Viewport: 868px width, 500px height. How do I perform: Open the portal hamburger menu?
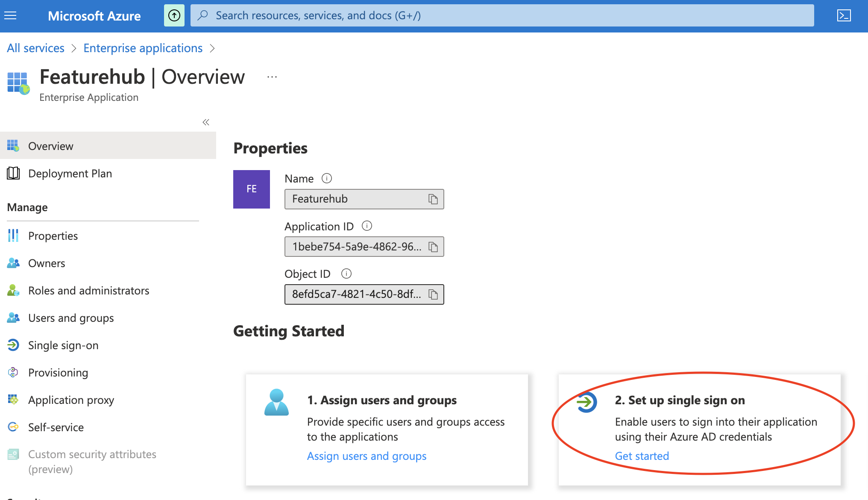click(10, 15)
